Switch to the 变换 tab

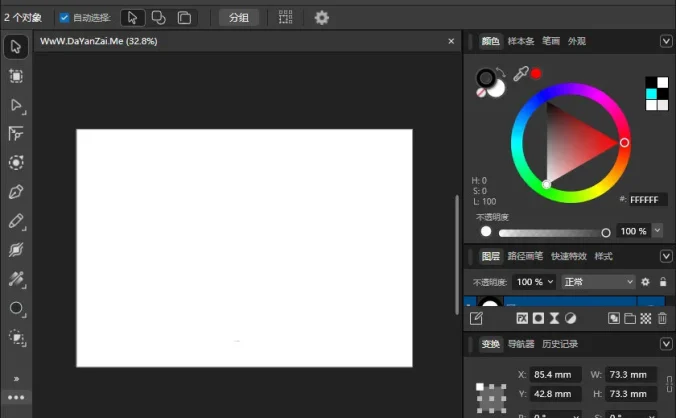[x=490, y=344]
